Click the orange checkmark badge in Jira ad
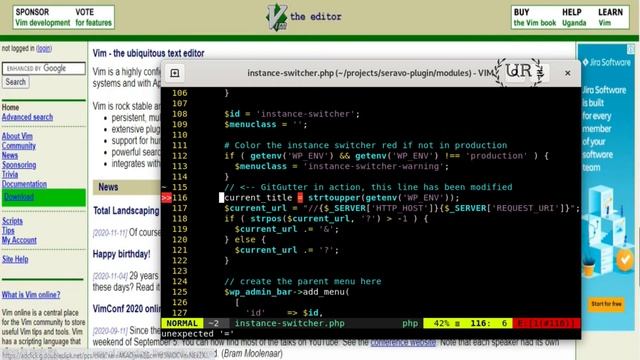This screenshot has height=360, width=640. coord(624,260)
